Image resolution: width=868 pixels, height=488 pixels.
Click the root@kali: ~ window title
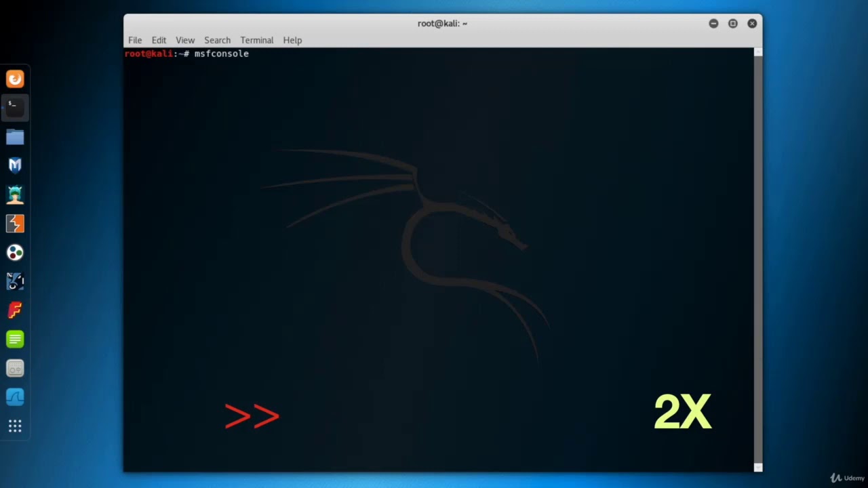point(442,23)
